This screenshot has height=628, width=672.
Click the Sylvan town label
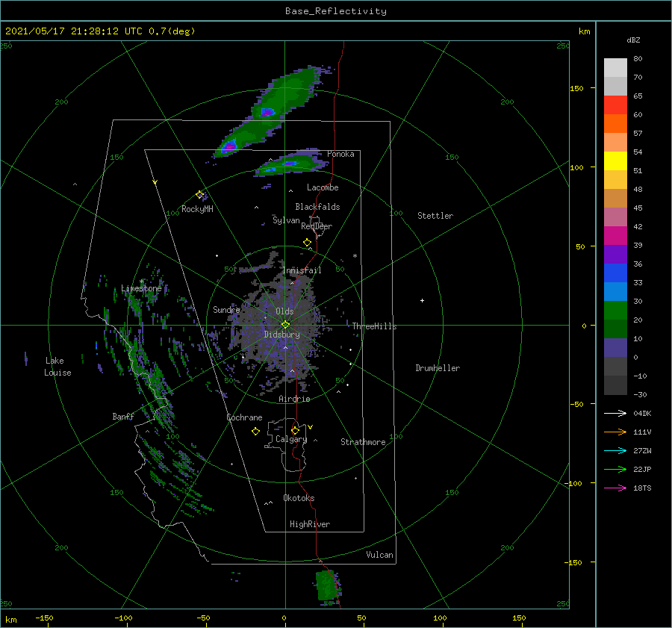tap(286, 220)
